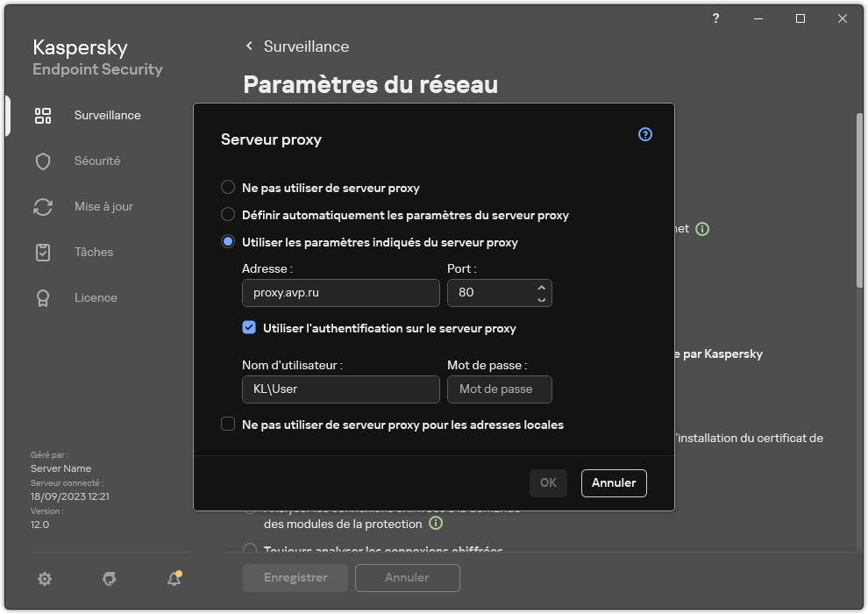Confirm proxy settings with OK
868x614 pixels.
(547, 482)
